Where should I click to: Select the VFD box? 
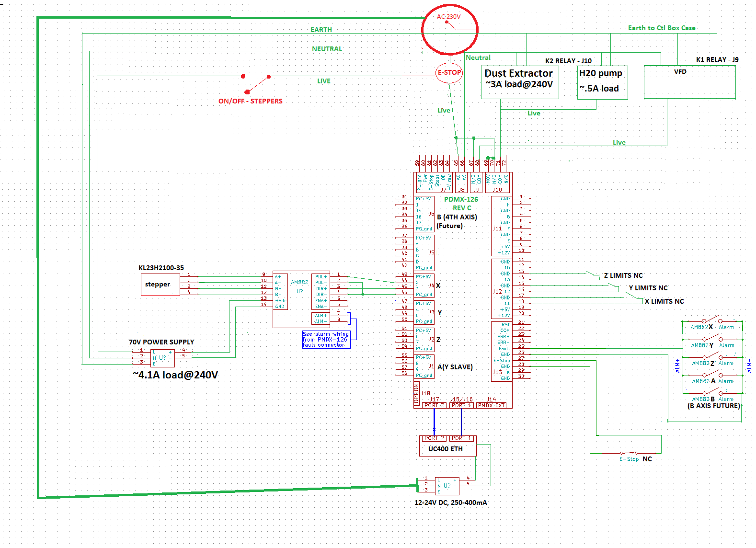click(x=689, y=82)
